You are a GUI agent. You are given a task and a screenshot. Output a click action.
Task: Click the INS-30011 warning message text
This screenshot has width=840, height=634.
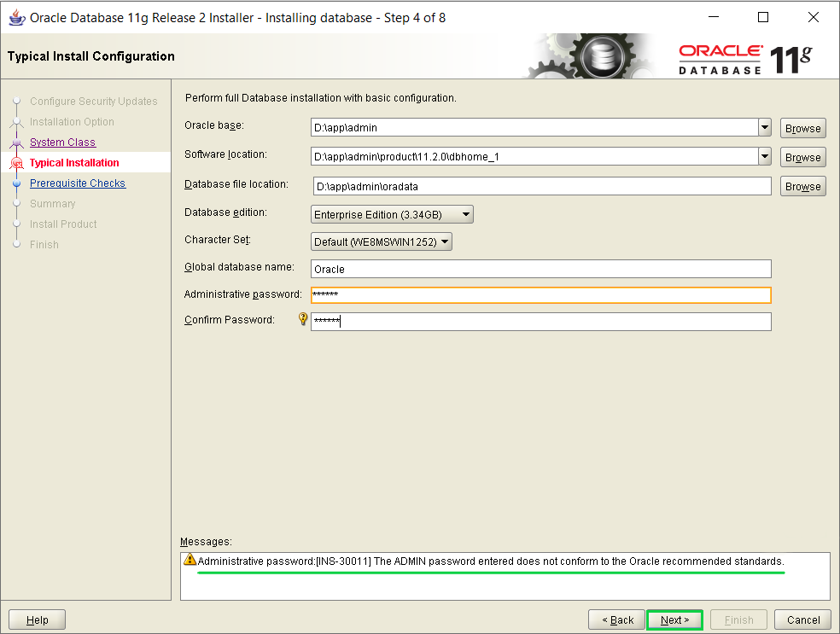click(x=491, y=561)
